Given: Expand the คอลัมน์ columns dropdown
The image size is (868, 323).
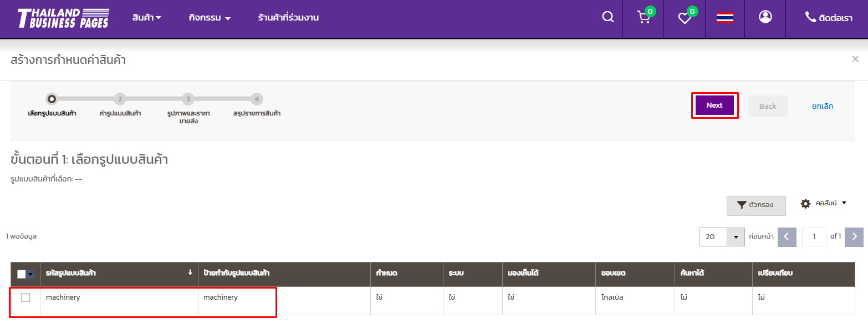Looking at the screenshot, I should (824, 203).
